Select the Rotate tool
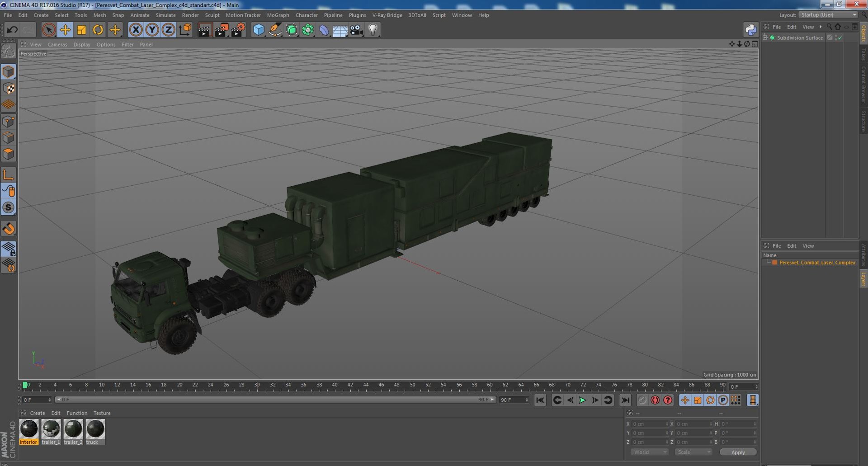Viewport: 868px width, 466px height. [98, 30]
